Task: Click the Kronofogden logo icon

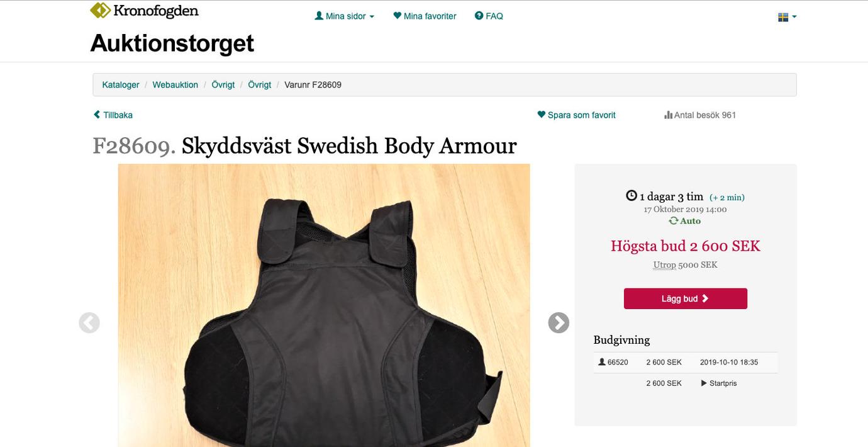Action: [100, 10]
